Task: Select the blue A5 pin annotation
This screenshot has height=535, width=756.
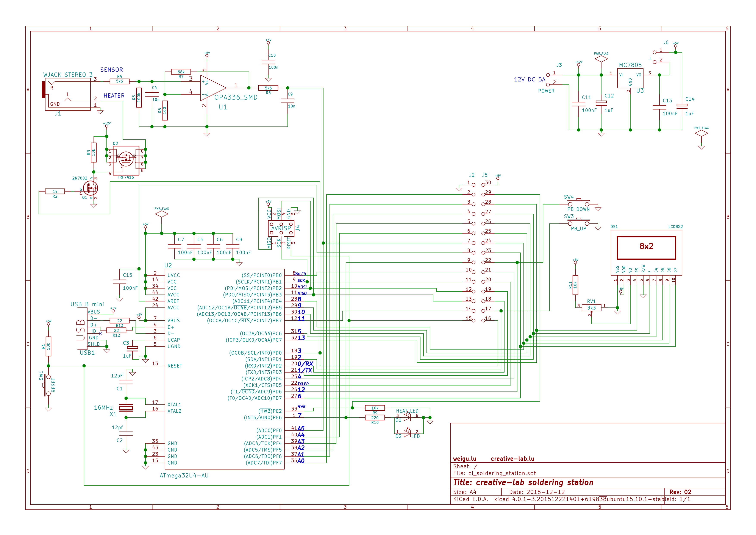Action: pos(301,428)
